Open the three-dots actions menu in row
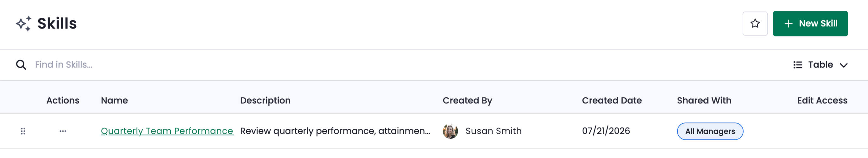This screenshot has width=868, height=158. click(63, 131)
